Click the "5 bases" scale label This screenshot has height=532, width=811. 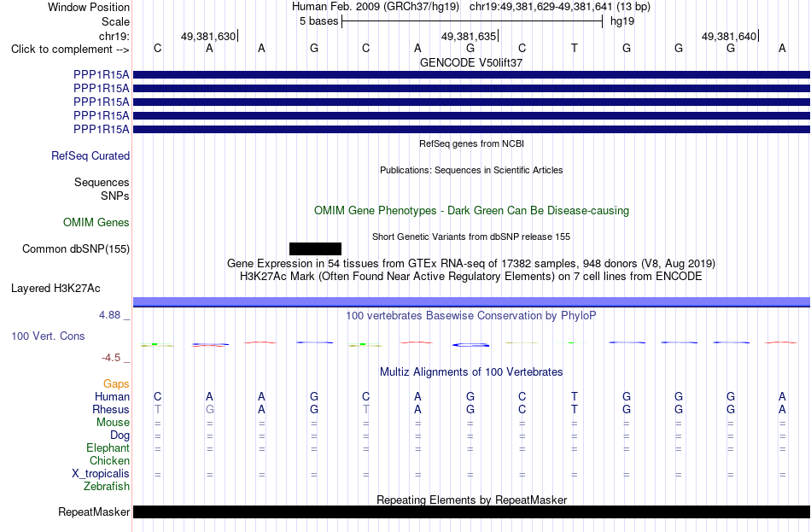(318, 21)
